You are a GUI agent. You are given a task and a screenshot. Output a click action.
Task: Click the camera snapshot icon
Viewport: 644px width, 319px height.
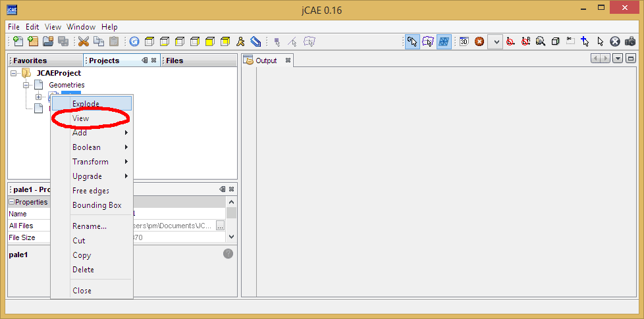click(630, 41)
